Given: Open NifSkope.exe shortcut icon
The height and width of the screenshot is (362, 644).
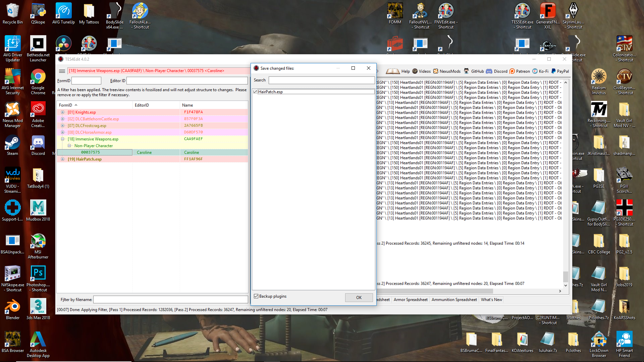Looking at the screenshot, I should [x=13, y=279].
